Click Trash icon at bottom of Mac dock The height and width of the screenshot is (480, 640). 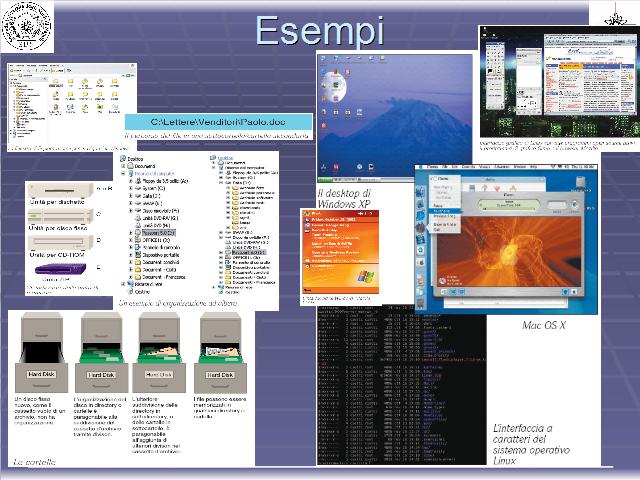point(420,304)
